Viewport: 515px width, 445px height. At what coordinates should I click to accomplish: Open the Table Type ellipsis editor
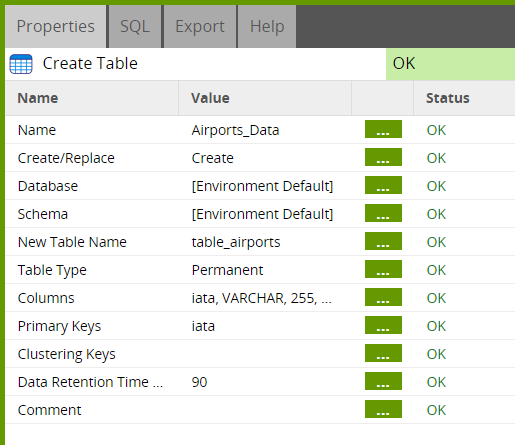tap(383, 269)
